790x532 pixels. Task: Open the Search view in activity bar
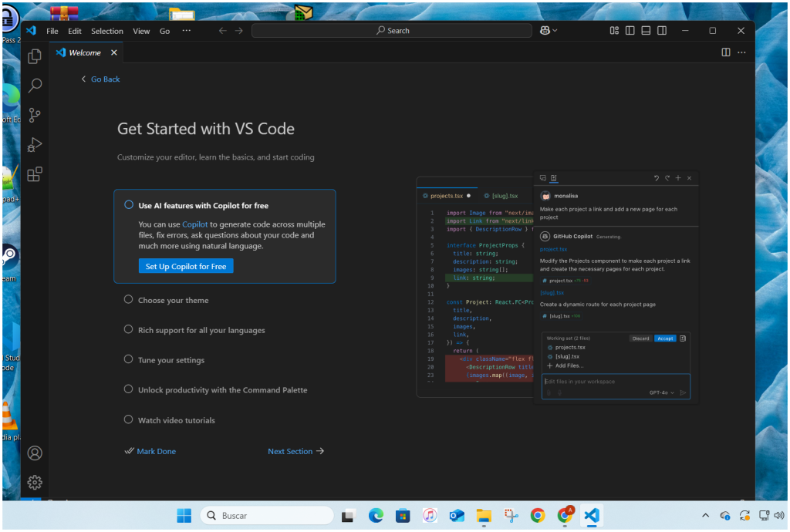pos(35,86)
